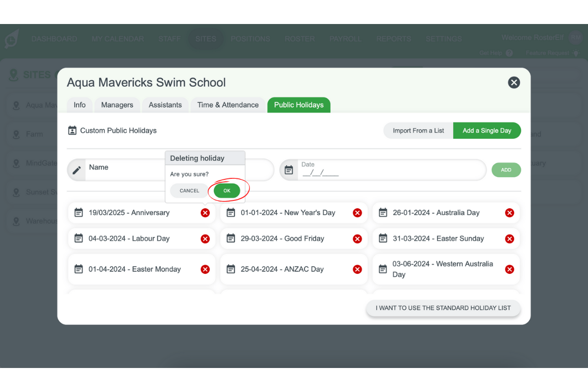This screenshot has height=392, width=588.
Task: Remove the Western Australia Day entry
Action: [x=510, y=269]
